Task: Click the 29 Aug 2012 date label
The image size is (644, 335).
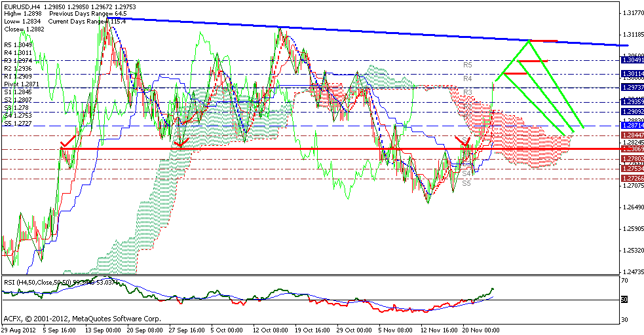Action: tap(18, 330)
